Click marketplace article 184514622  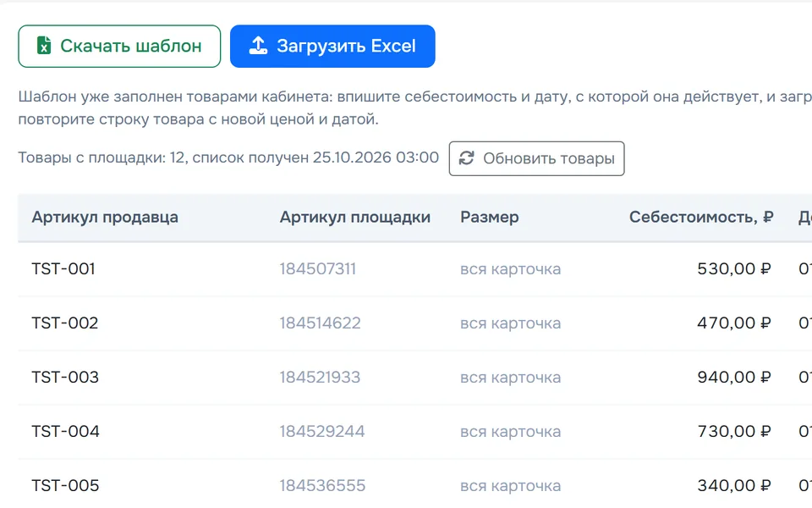[x=320, y=323]
